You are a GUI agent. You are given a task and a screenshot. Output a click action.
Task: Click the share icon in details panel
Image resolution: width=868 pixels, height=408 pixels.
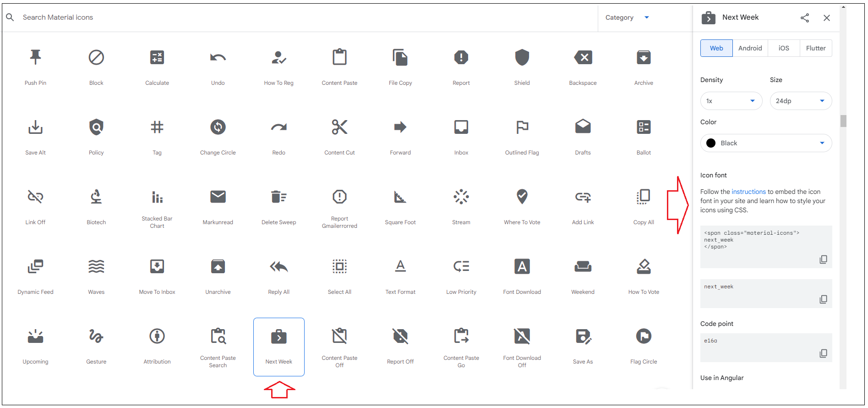pyautogui.click(x=805, y=18)
